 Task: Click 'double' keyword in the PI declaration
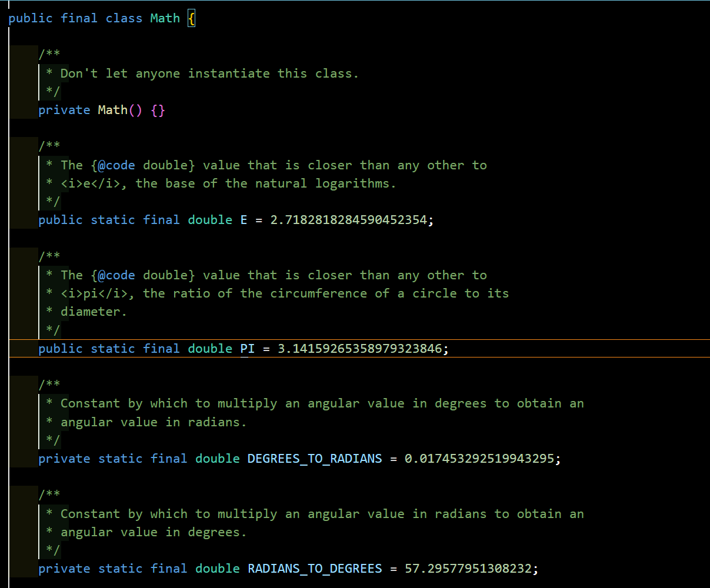(x=210, y=349)
